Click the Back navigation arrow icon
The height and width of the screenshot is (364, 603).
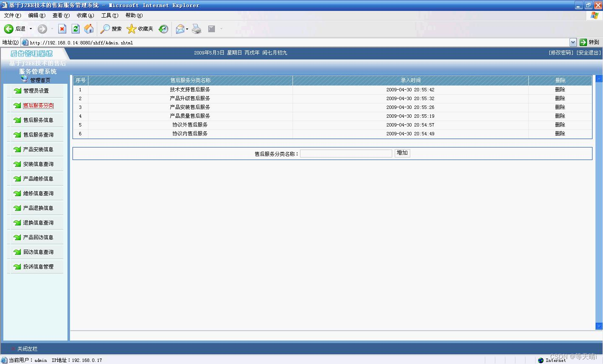9,29
